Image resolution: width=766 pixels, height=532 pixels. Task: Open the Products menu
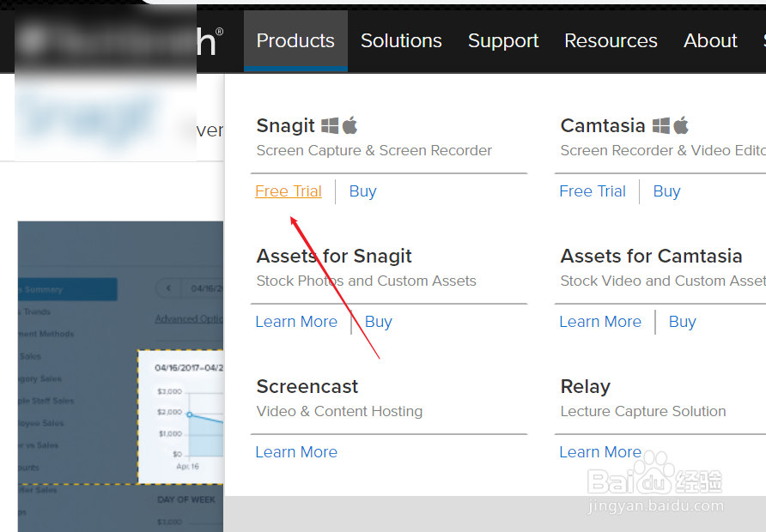pos(295,40)
